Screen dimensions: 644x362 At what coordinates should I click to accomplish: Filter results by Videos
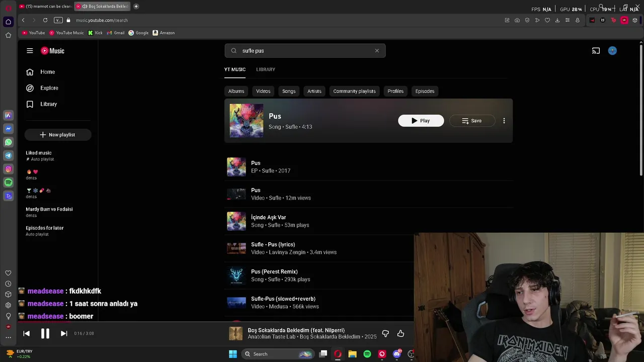pyautogui.click(x=263, y=91)
